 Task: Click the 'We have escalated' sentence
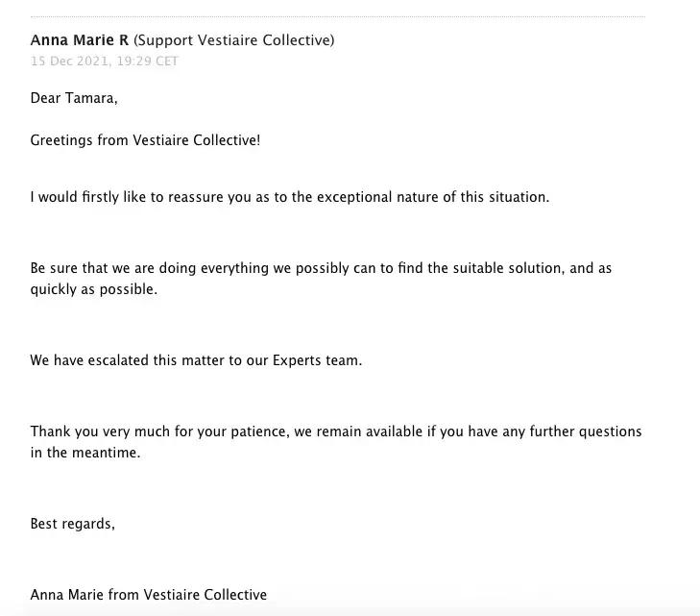[196, 360]
